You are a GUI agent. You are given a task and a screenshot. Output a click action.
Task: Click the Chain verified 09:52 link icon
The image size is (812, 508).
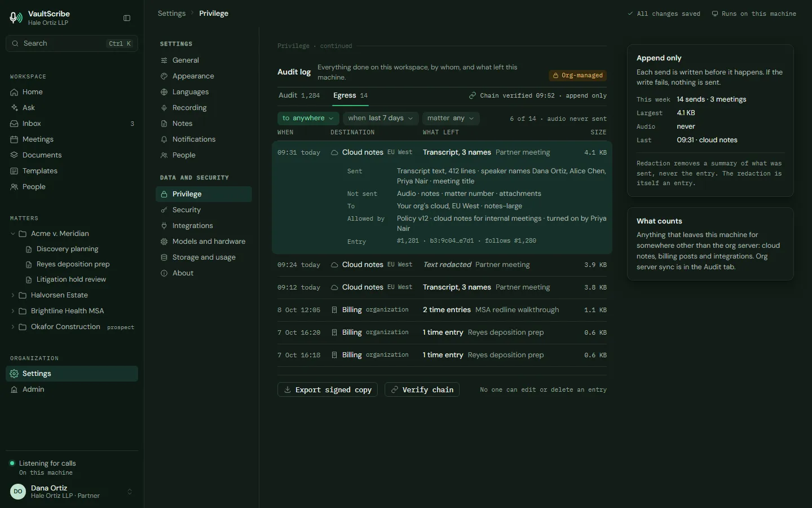pyautogui.click(x=473, y=96)
